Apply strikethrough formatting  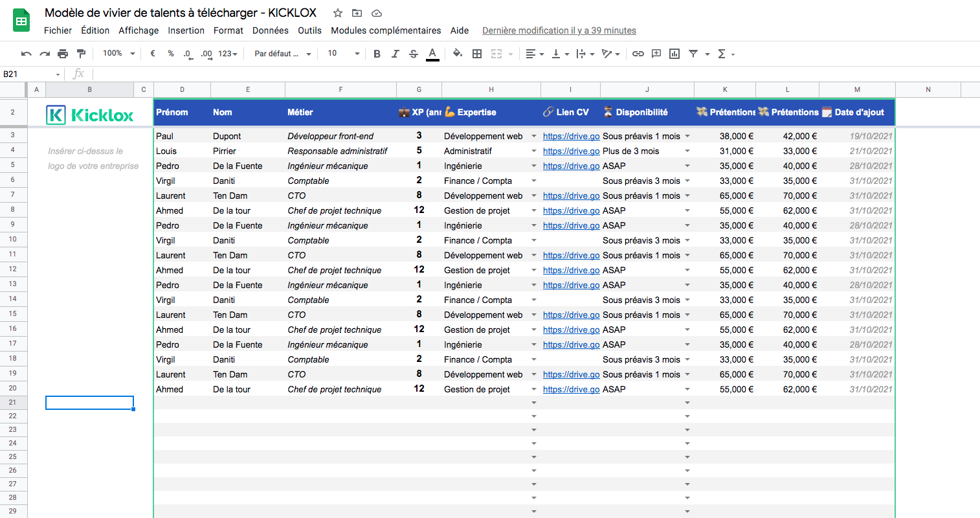click(x=414, y=54)
